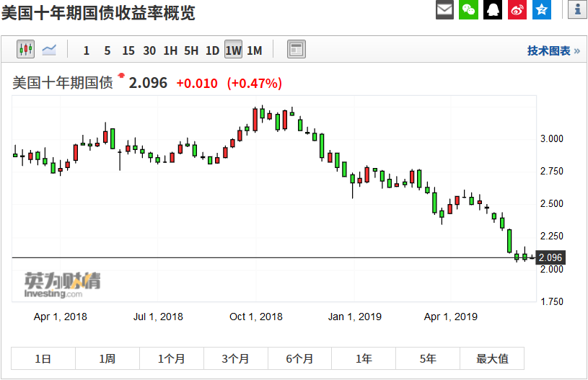Set the range to 最大值
Image resolution: width=588 pixels, height=380 pixels.
(492, 358)
